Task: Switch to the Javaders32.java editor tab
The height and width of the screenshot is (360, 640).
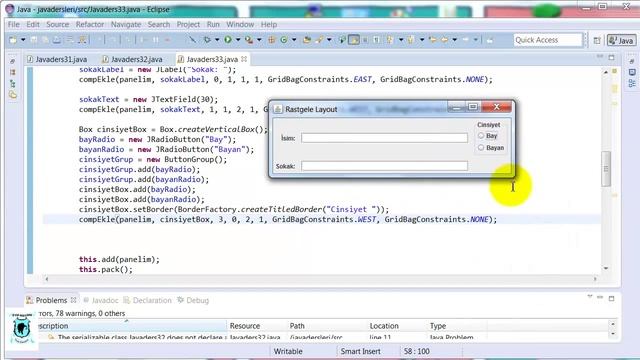Action: click(x=132, y=59)
